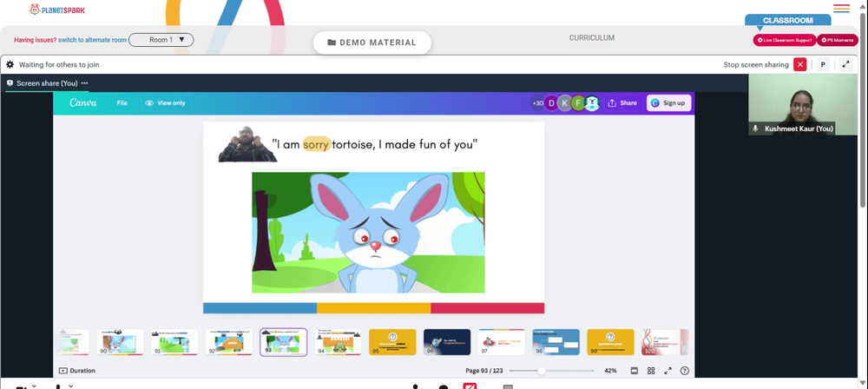Click the P button near stop sharing
868x389 pixels.
click(x=823, y=64)
